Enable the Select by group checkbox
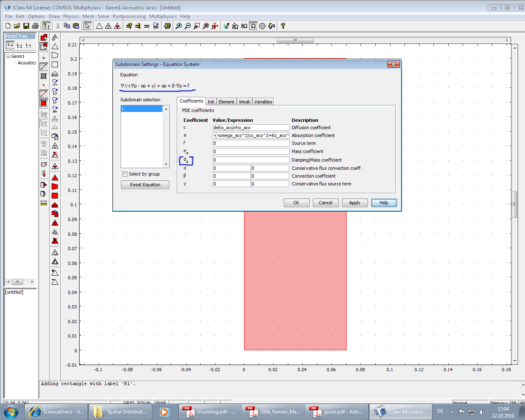Image resolution: width=525 pixels, height=420 pixels. (x=125, y=174)
